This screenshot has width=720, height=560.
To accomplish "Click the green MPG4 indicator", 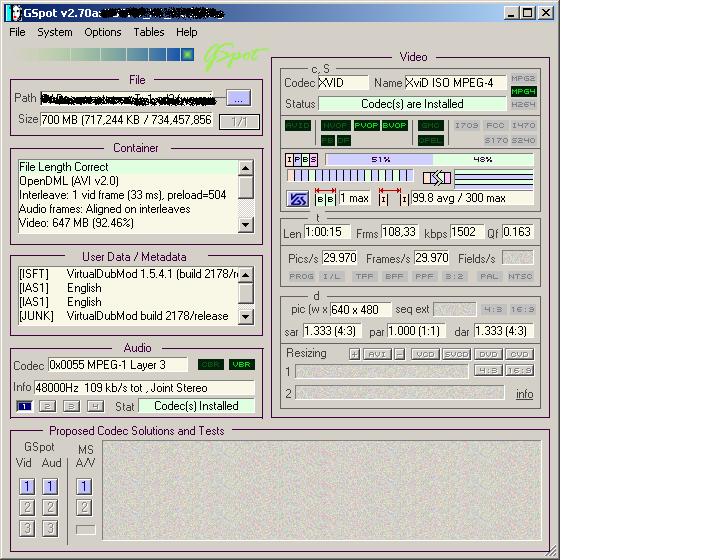I will click(523, 91).
